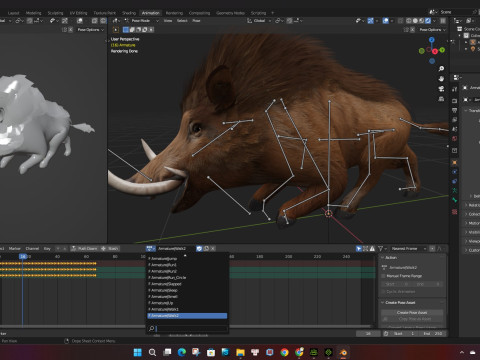This screenshot has height=360, width=480.
Task: Open the Marker menu in the dope sheet
Action: tap(14, 249)
